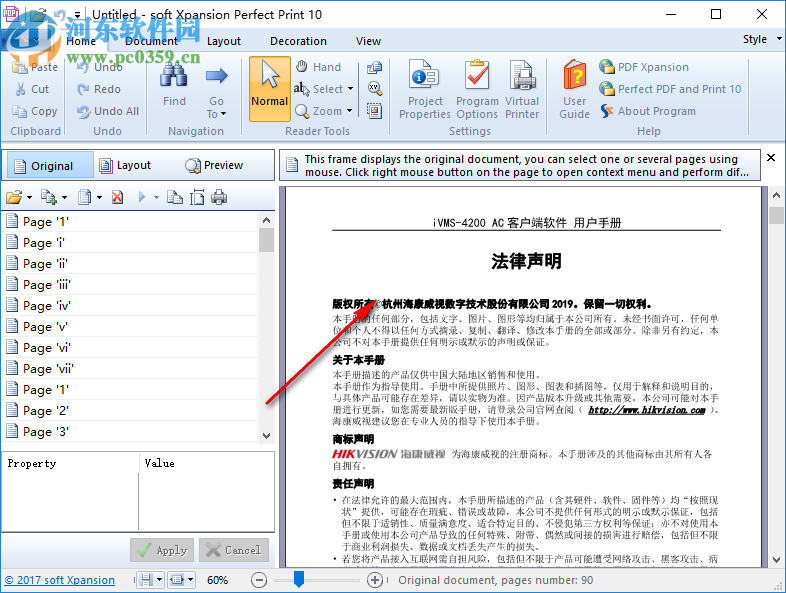Click the Paste button
Viewport: 786px width, 593px height.
point(35,67)
